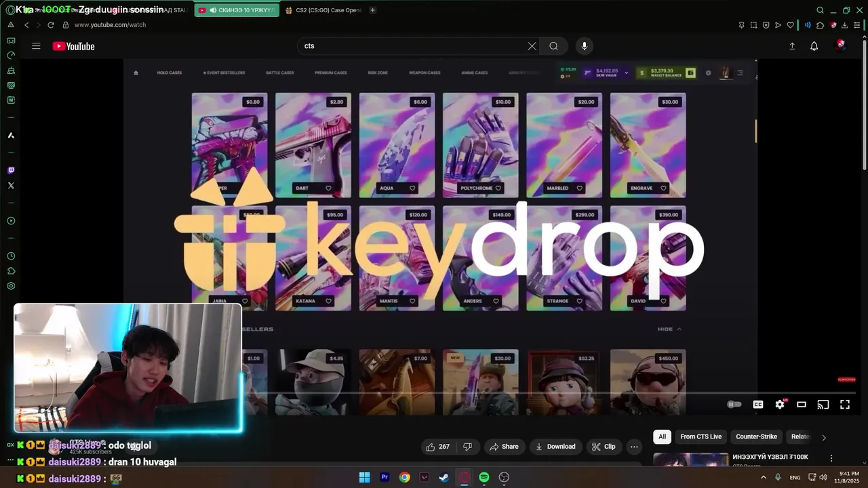Select the From CTS Live chip

coord(701,437)
